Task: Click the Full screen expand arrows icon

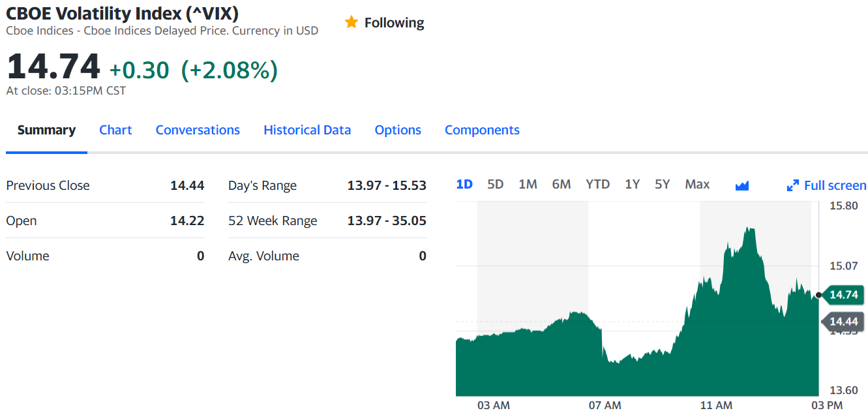Action: coord(793,186)
